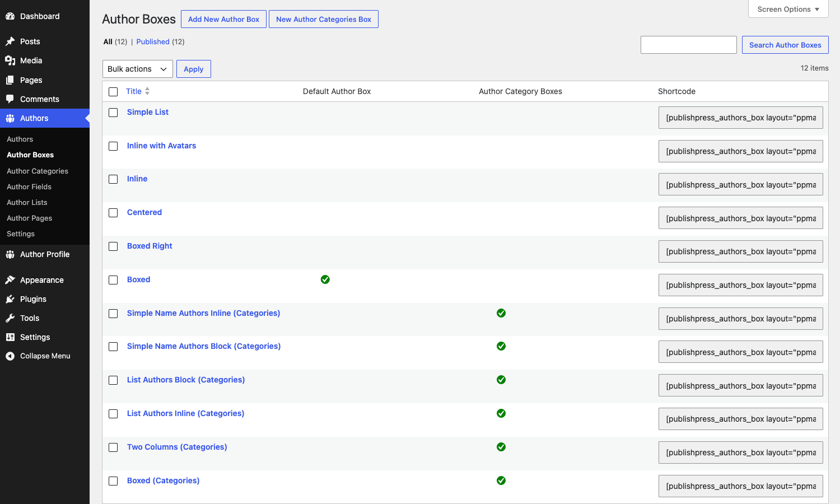
Task: Focus the author boxes search field
Action: coord(689,45)
